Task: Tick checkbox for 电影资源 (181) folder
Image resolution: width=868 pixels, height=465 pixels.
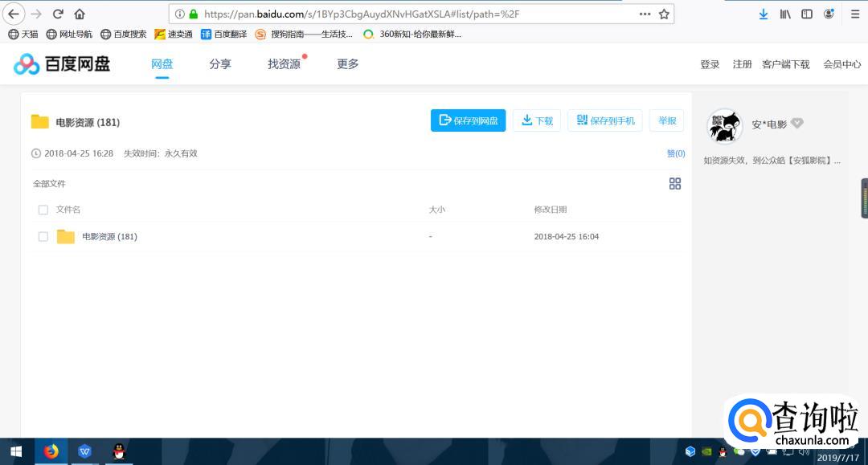Action: (x=43, y=237)
